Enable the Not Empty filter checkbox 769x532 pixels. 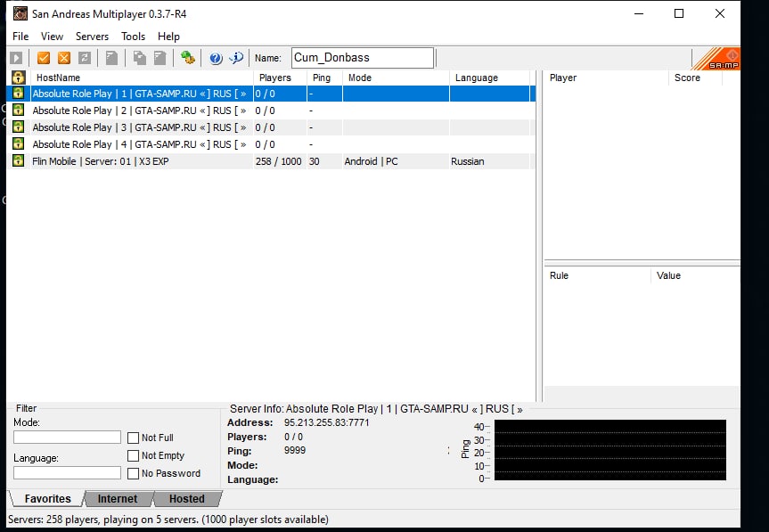click(x=133, y=455)
